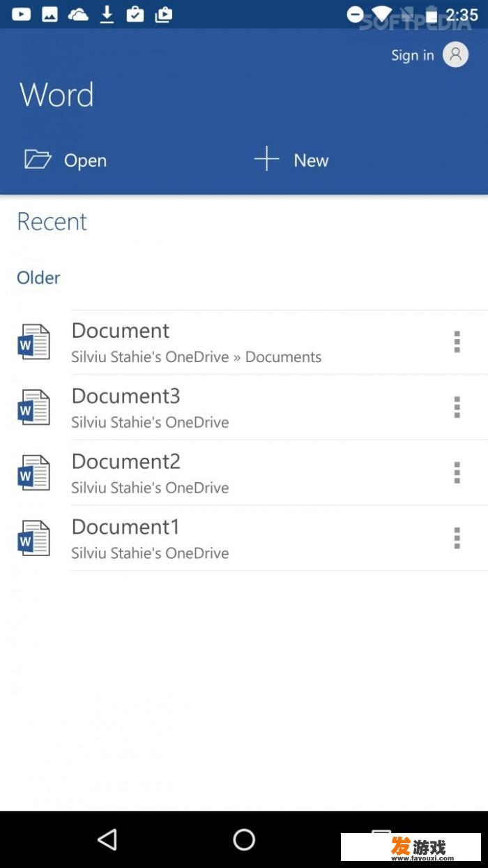This screenshot has height=868, width=488.
Task: Open more options for Document2
Action: [x=457, y=472]
